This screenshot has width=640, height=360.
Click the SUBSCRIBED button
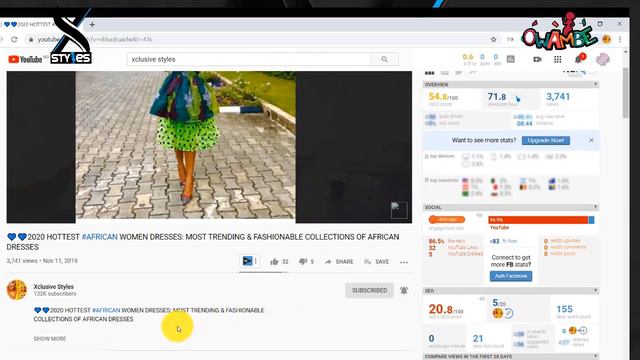(369, 290)
